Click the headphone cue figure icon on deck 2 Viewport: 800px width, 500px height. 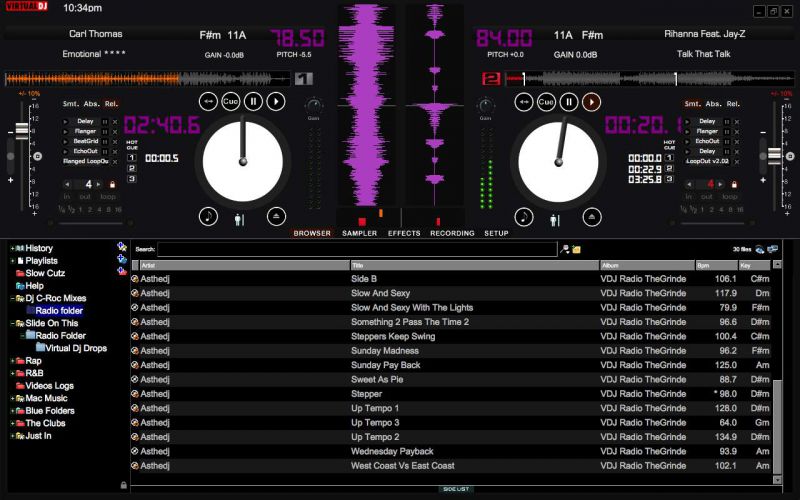pyautogui.click(x=555, y=220)
